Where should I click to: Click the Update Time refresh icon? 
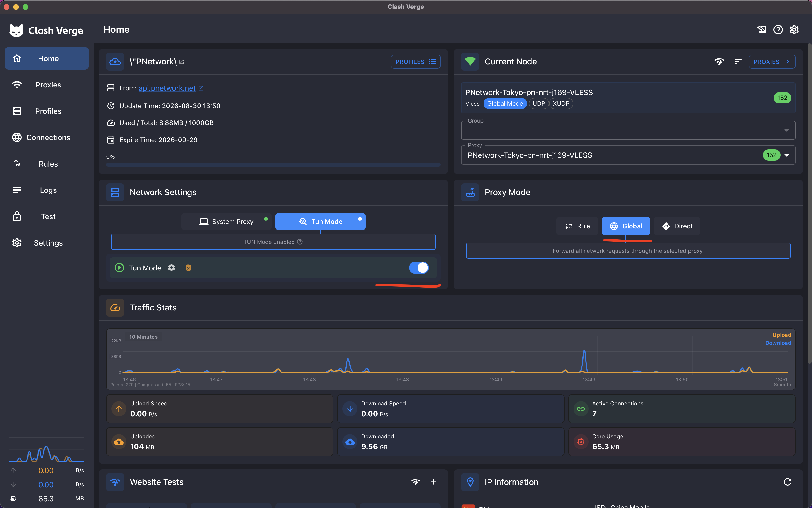[x=111, y=106]
